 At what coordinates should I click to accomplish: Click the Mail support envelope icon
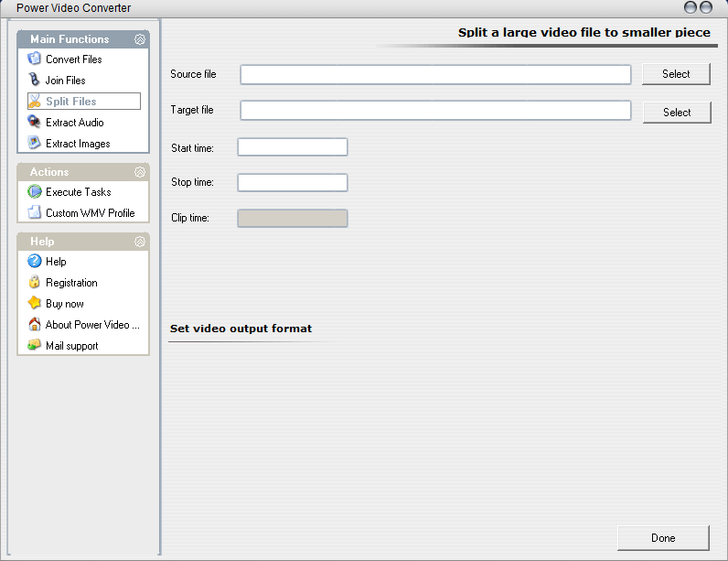coord(35,345)
